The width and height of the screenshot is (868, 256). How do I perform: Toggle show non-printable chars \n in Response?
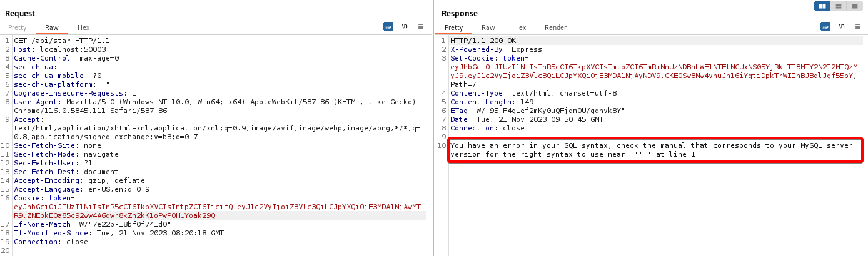click(842, 26)
